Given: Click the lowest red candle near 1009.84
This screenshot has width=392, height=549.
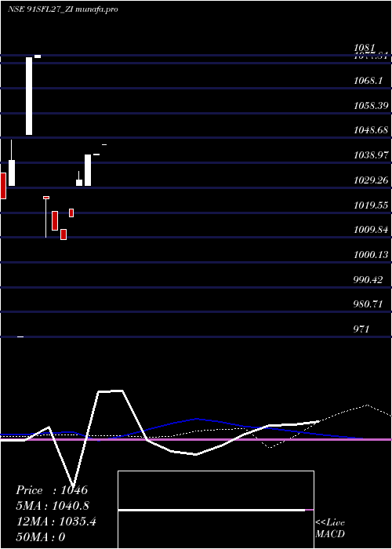Looking at the screenshot, I should click(x=64, y=235).
